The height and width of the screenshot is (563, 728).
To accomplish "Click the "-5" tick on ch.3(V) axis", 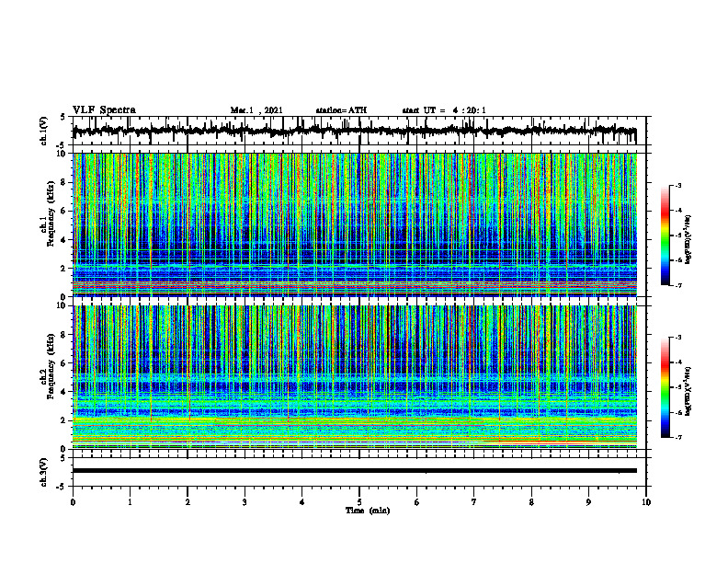I will [62, 487].
